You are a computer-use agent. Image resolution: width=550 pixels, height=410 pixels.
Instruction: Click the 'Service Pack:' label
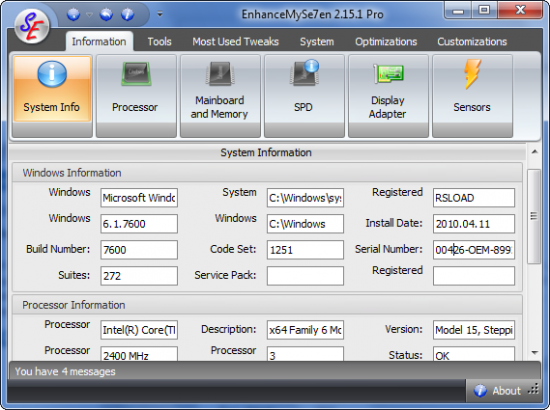click(225, 275)
